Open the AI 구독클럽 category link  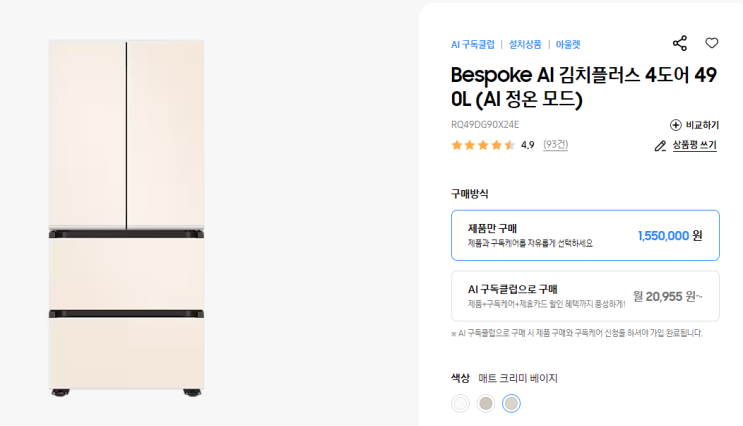coord(472,45)
